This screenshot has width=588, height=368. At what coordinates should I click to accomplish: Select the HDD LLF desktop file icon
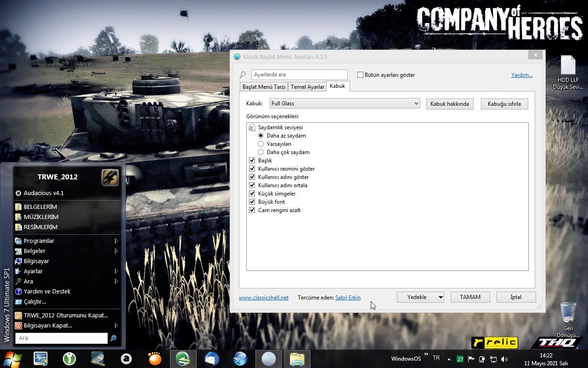coord(568,73)
